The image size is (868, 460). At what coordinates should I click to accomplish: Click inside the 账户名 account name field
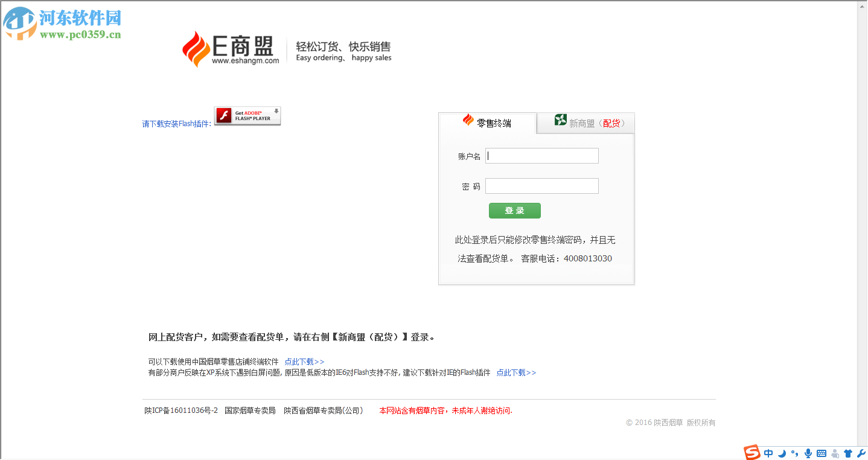pos(541,155)
